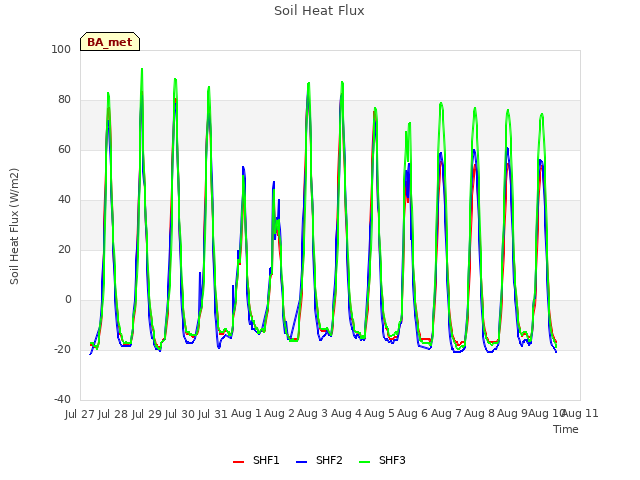Click the 20 y-axis label

[x=64, y=249]
